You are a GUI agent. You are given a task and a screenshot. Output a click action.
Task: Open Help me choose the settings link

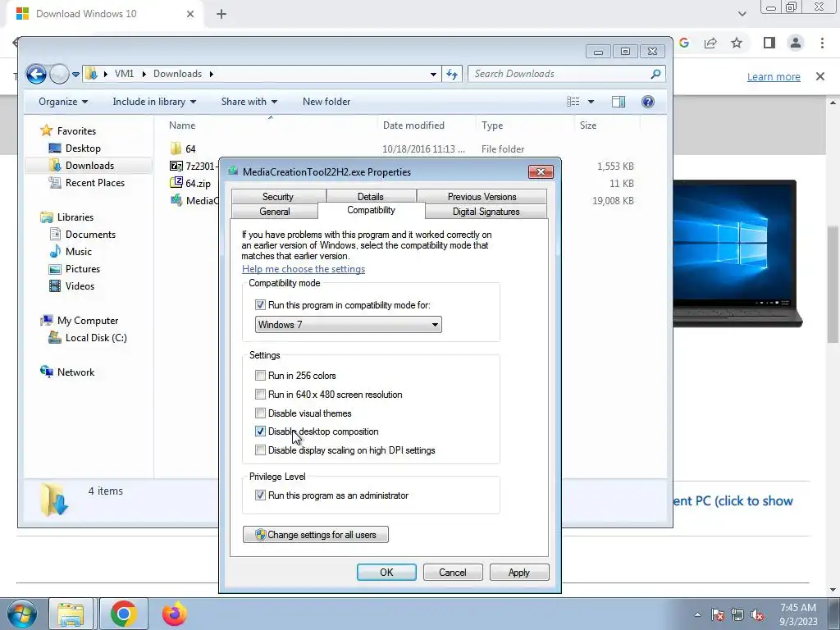tap(304, 269)
